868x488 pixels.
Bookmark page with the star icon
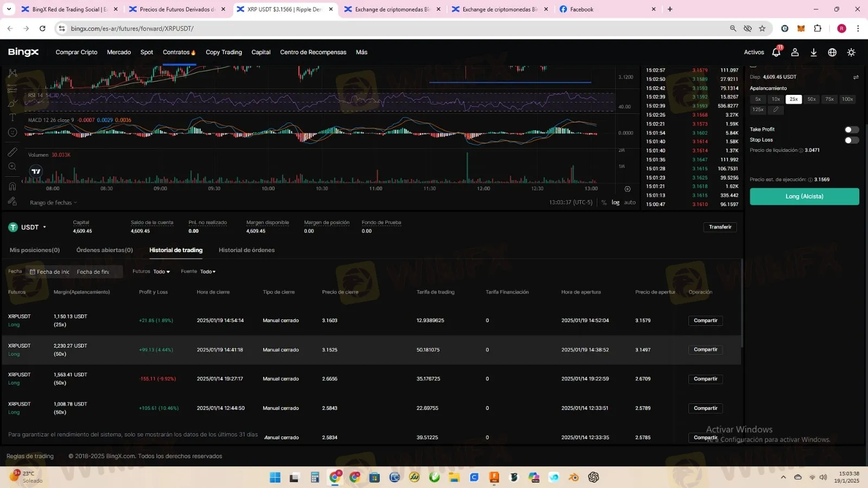click(762, 28)
